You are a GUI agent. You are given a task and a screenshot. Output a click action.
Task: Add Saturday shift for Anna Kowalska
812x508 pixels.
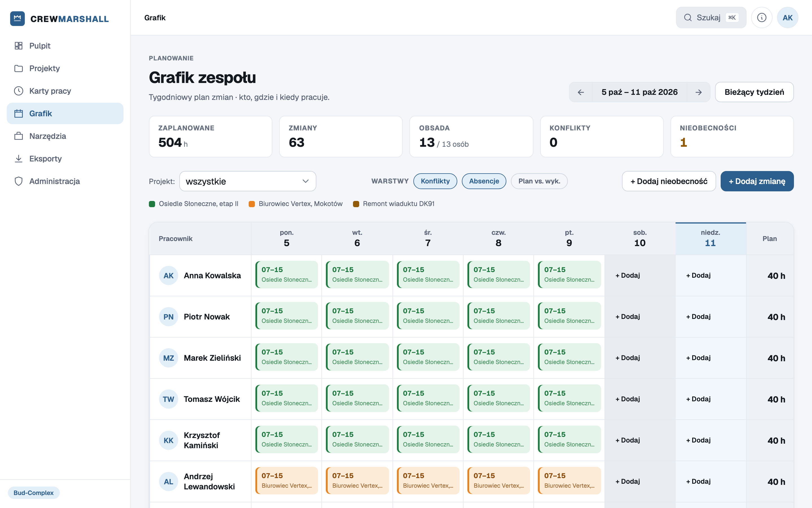click(x=627, y=275)
